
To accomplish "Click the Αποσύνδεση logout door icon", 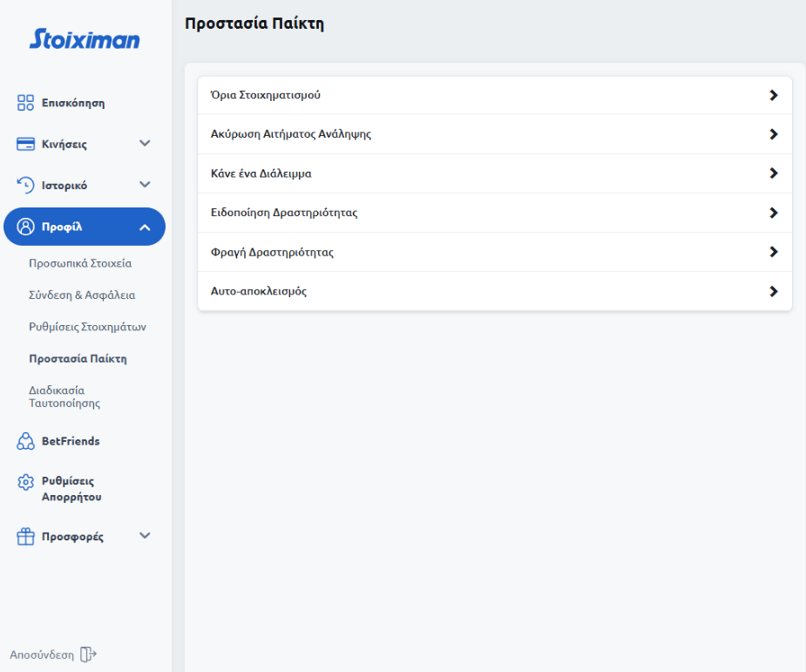I will (88, 655).
